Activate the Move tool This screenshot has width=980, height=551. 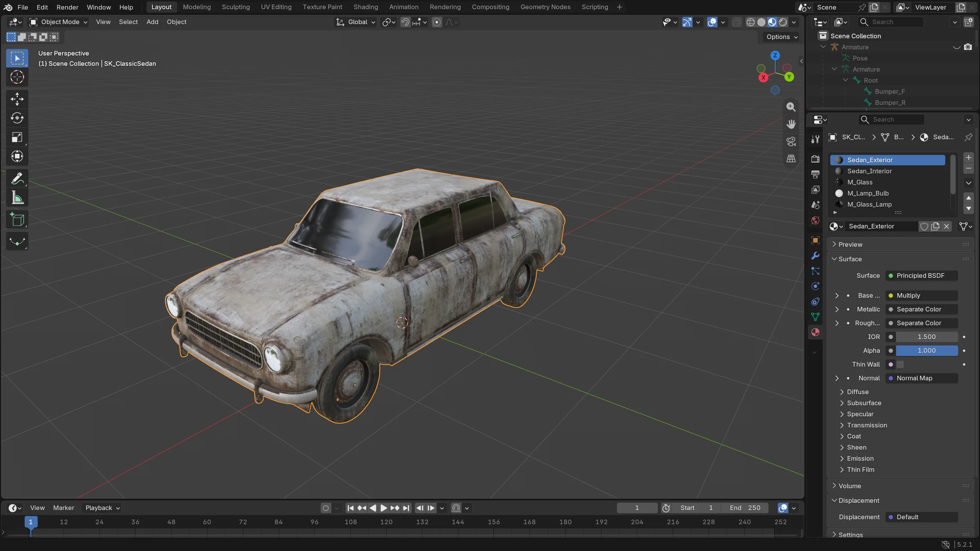pos(17,99)
